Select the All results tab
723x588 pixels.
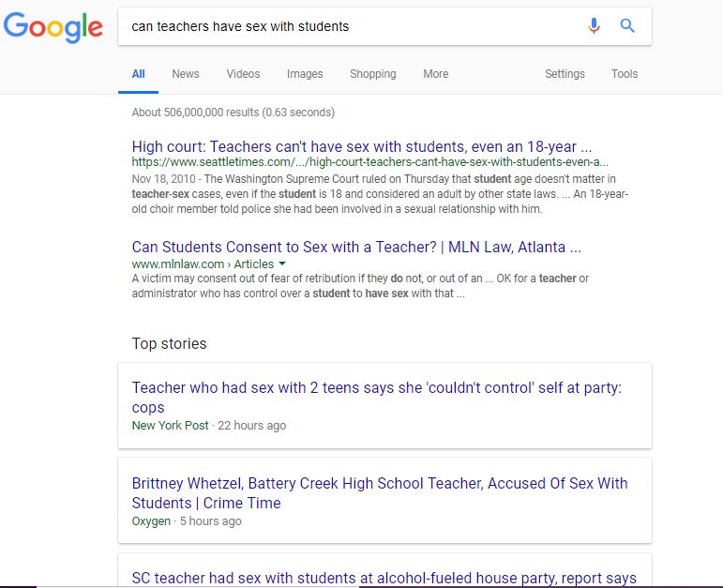[x=139, y=74]
